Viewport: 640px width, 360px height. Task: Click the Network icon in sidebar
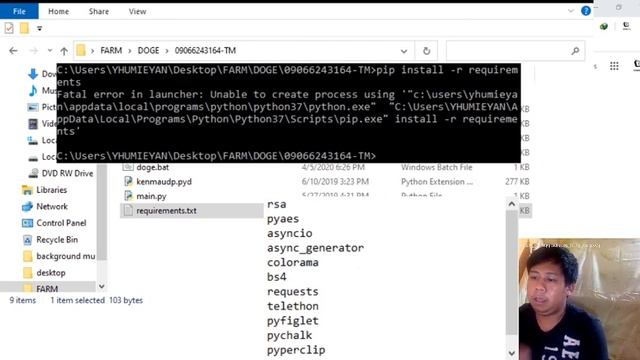coord(27,207)
